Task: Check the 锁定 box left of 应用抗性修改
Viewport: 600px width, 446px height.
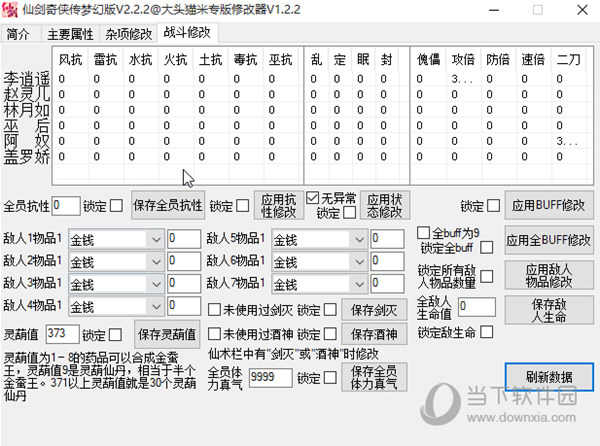Action: pos(243,206)
